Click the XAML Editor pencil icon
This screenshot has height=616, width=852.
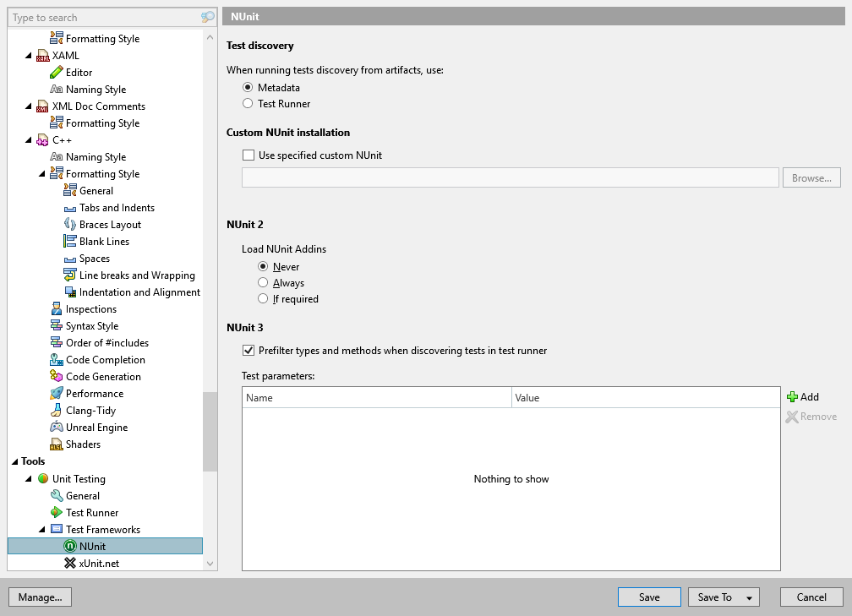(x=56, y=73)
